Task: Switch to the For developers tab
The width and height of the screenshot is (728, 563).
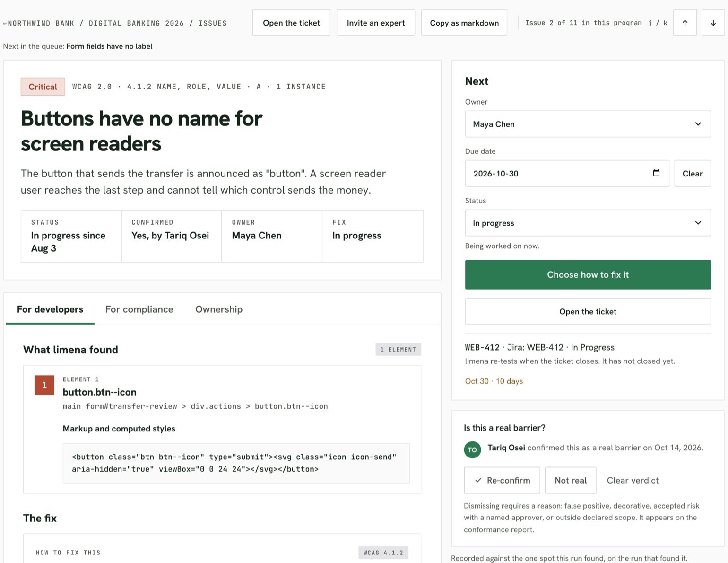Action: 50,309
